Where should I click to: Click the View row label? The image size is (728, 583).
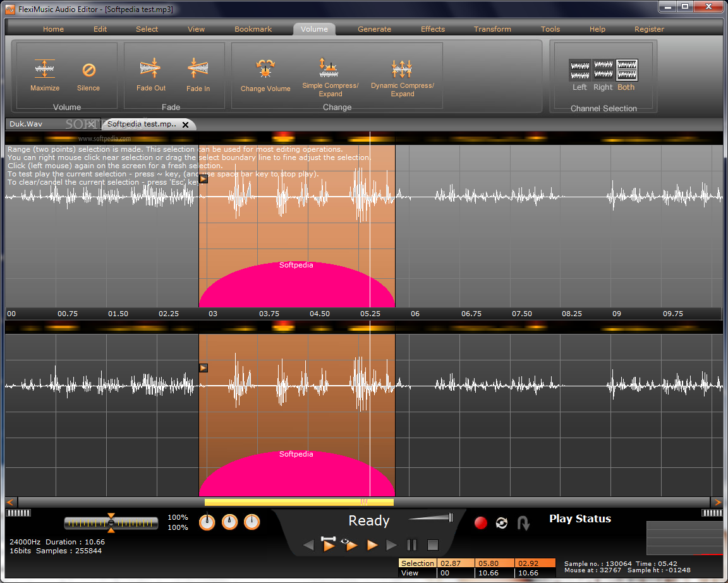point(417,573)
